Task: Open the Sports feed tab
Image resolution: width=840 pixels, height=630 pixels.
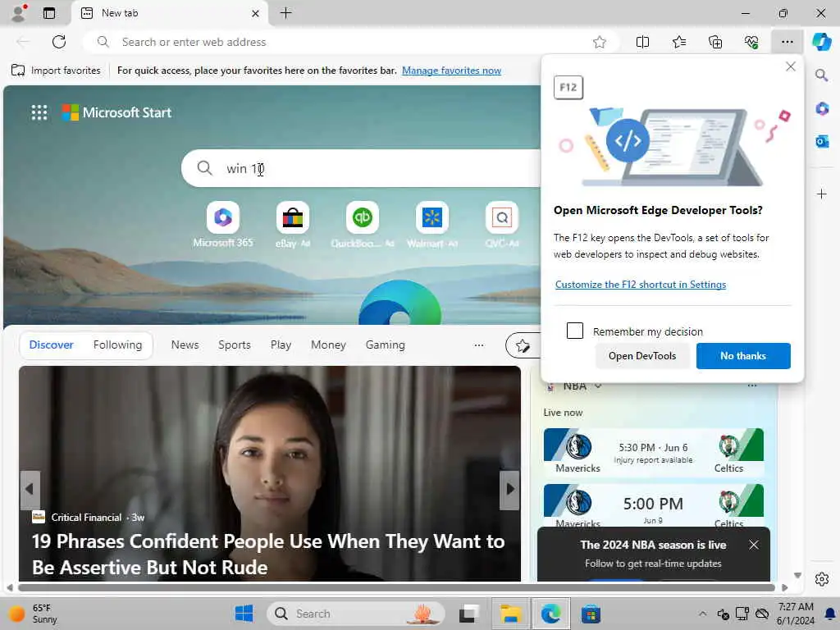Action: (234, 345)
